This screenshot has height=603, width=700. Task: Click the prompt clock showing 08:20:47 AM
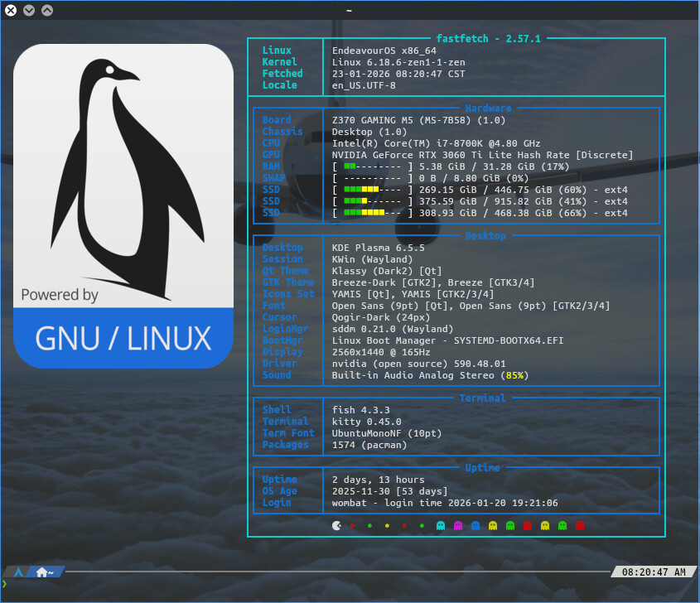(x=654, y=572)
